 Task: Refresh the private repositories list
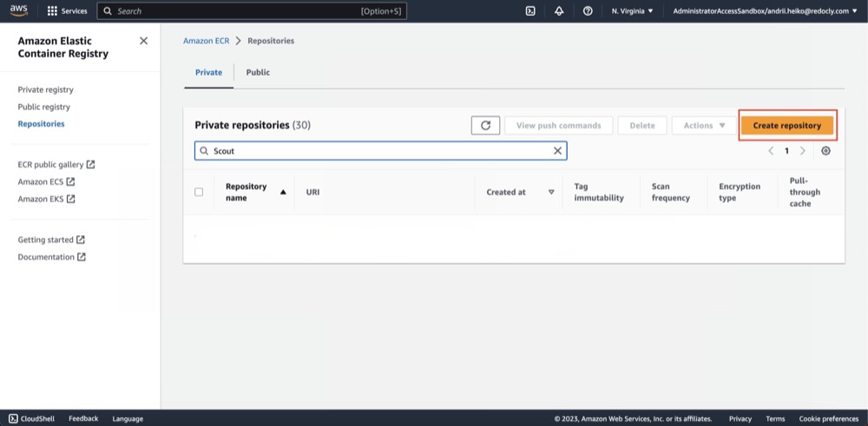pyautogui.click(x=485, y=126)
